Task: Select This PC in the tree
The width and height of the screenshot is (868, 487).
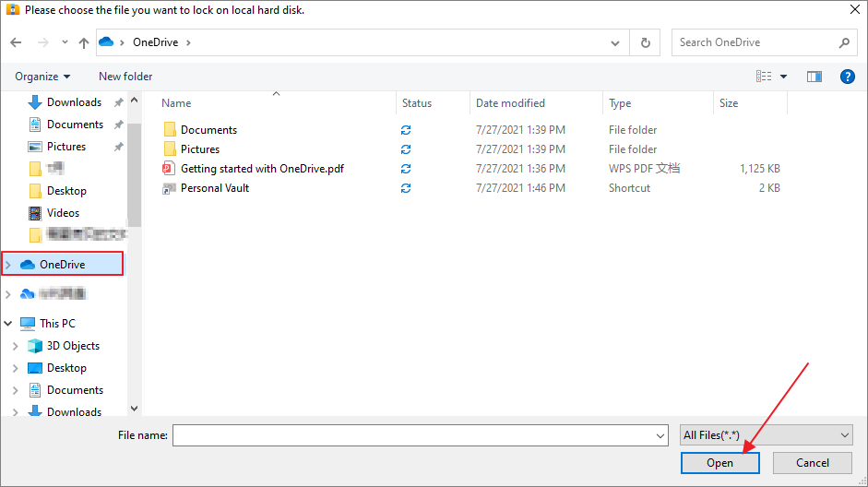Action: click(x=57, y=323)
